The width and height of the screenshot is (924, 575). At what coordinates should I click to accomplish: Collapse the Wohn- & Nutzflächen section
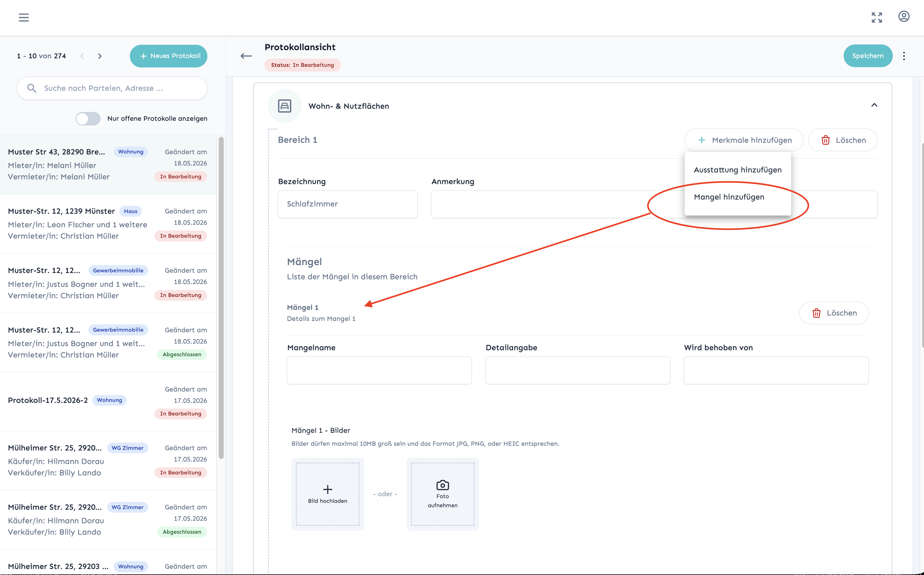click(x=874, y=105)
